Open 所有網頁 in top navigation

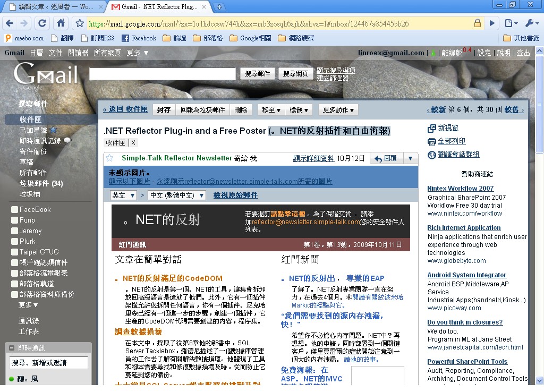coord(107,53)
